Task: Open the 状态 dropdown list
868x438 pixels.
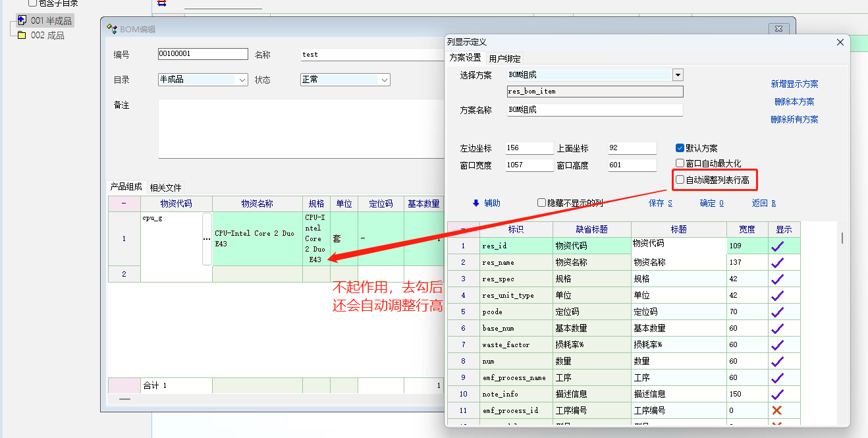Action: [x=385, y=80]
